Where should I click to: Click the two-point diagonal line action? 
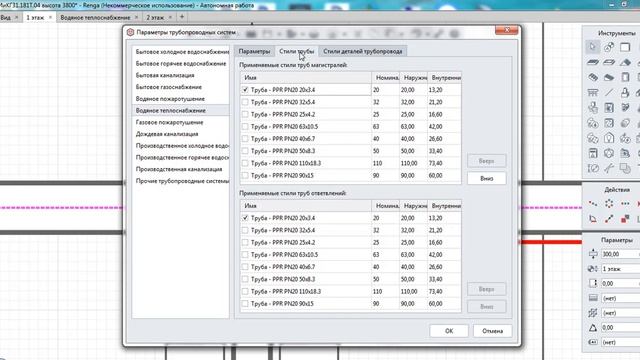point(609,219)
